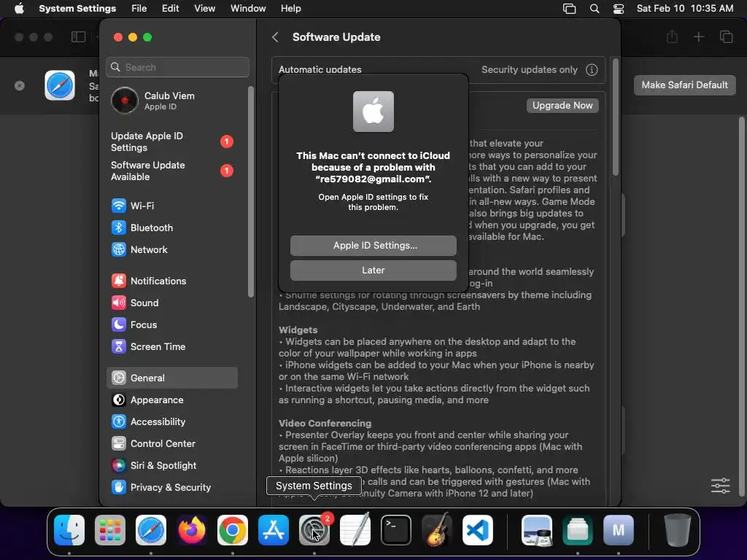The image size is (747, 560).
Task: Open Finder from the Dock
Action: 69,530
